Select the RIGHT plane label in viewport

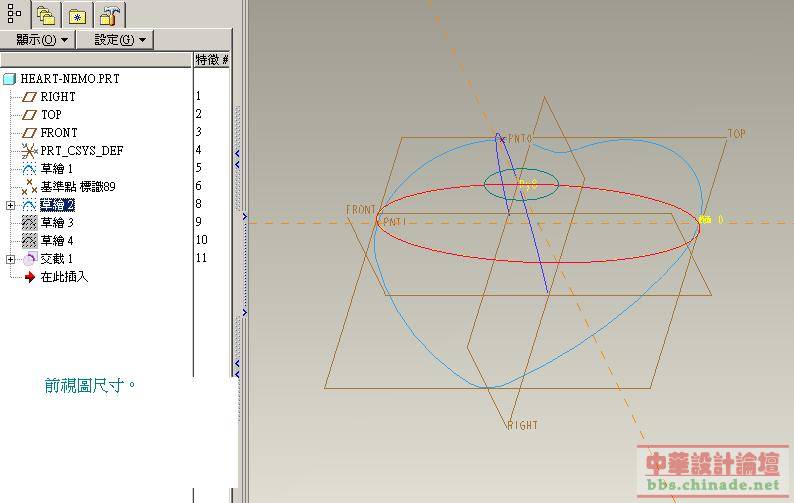[523, 425]
